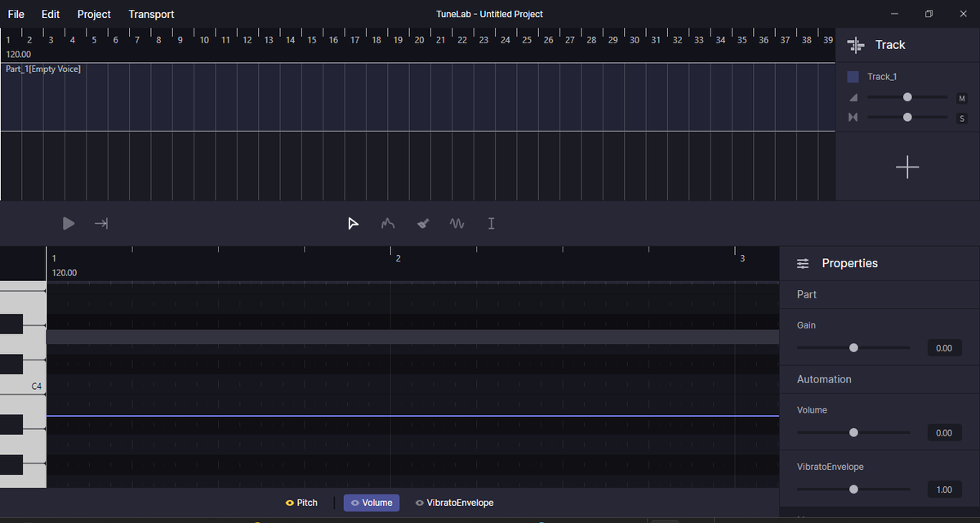Start playback with the play button
Viewport: 980px width, 523px height.
tap(69, 223)
